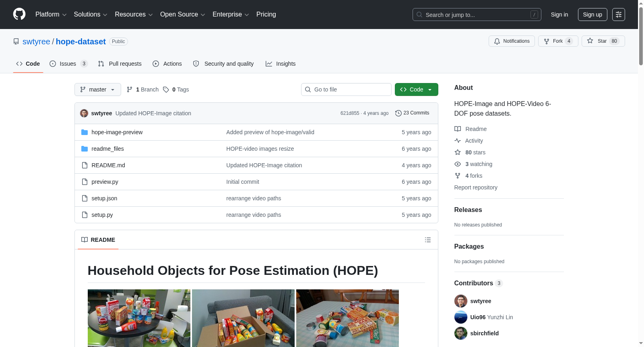The width and height of the screenshot is (644, 347).
Task: Open commit message "HOPE-video images resize"
Action: (260, 149)
